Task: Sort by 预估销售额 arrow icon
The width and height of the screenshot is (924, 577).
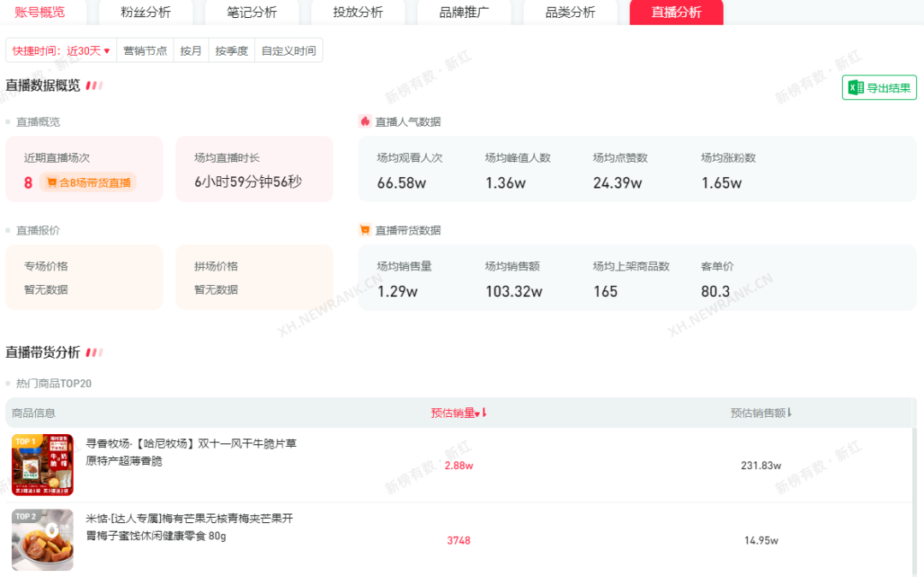Action: (789, 413)
